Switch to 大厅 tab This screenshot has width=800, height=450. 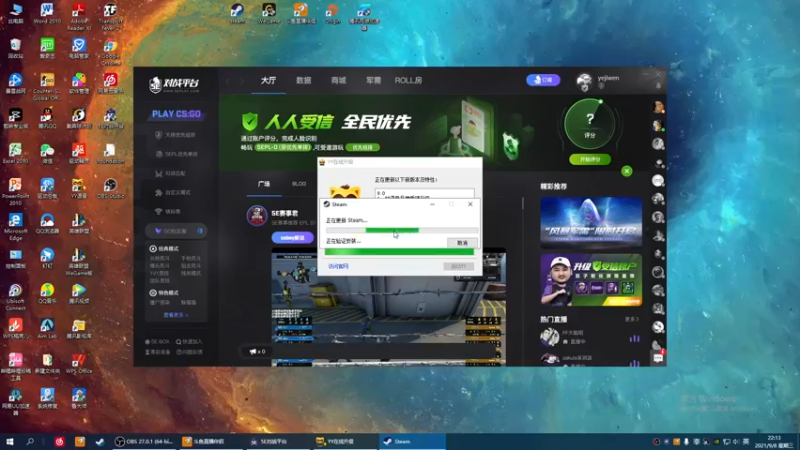[268, 81]
